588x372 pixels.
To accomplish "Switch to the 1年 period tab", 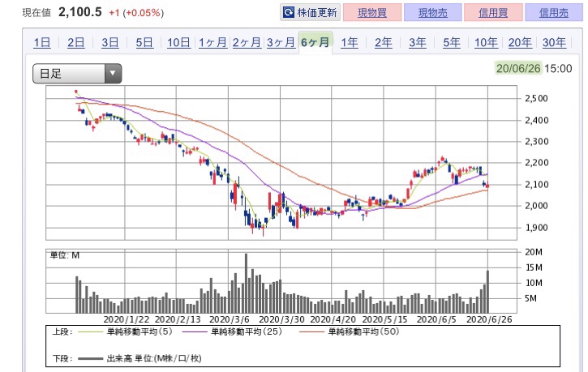I will [350, 44].
